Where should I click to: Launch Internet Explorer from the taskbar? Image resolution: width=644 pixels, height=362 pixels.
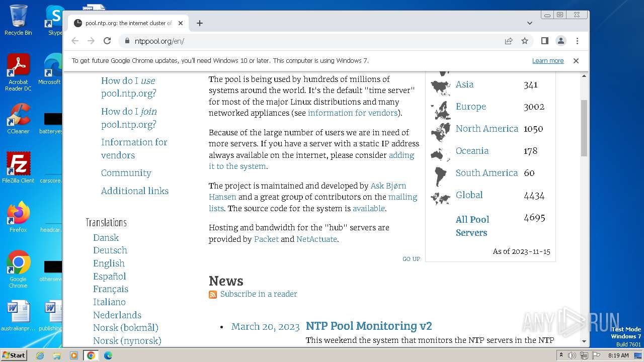(x=40, y=355)
